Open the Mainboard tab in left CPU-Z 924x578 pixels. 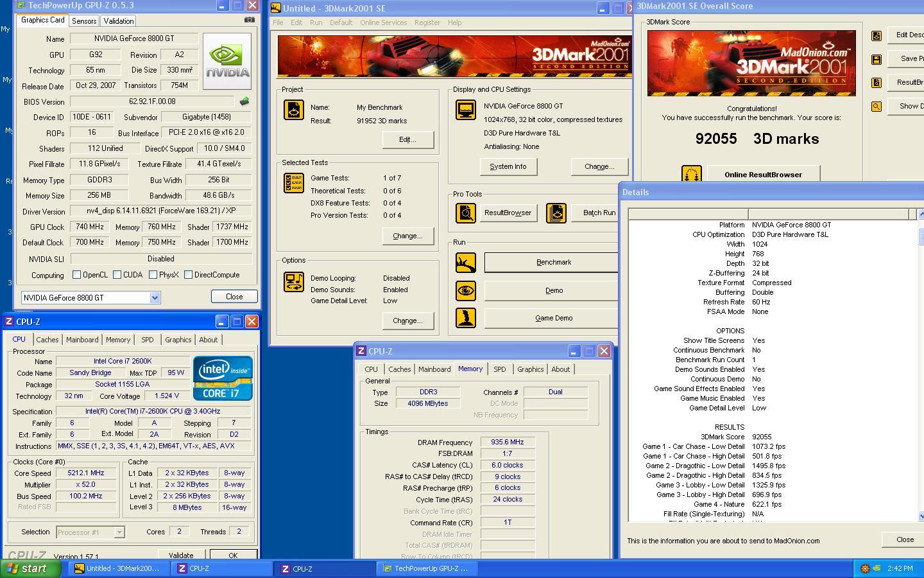(x=82, y=340)
